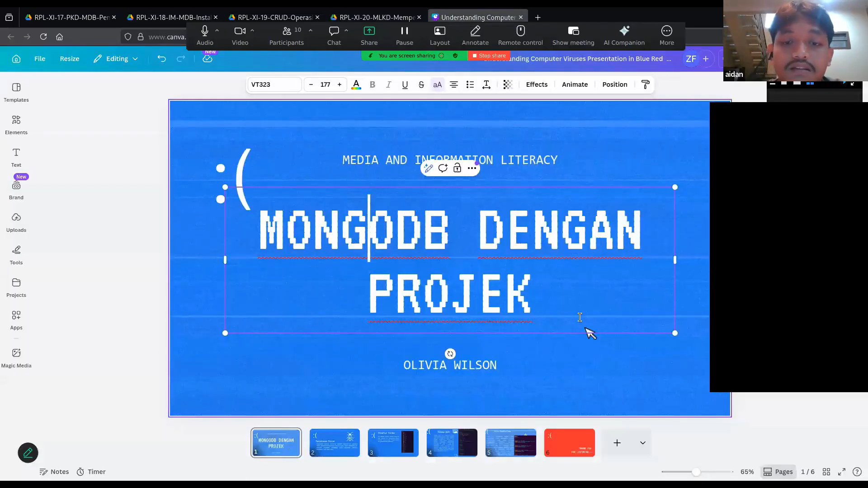Open Zoom Chat
The width and height of the screenshot is (868, 488).
334,35
